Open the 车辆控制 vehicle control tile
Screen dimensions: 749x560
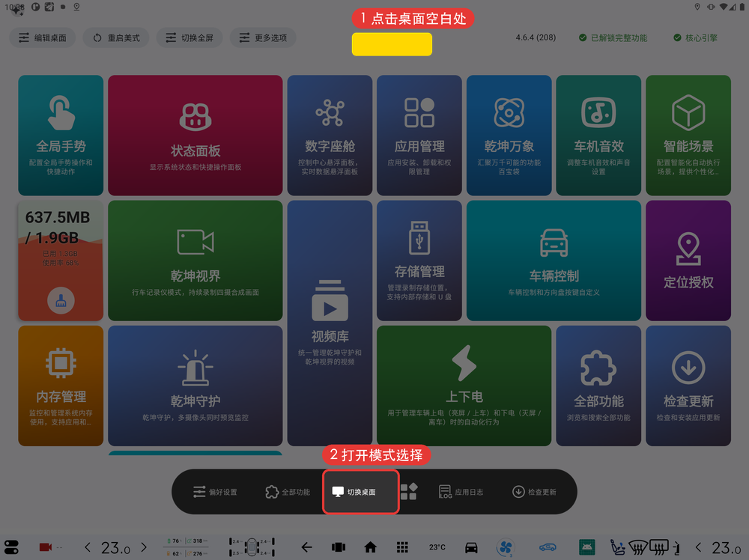(x=554, y=261)
